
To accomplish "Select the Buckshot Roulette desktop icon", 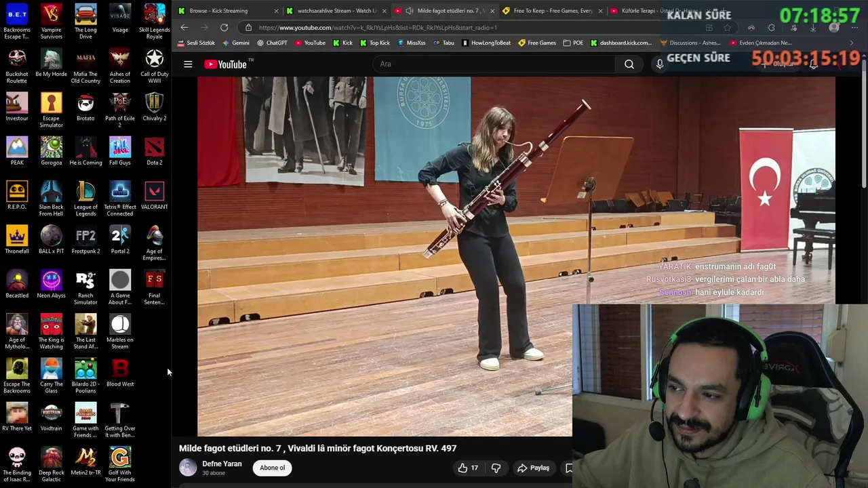I will click(x=17, y=66).
